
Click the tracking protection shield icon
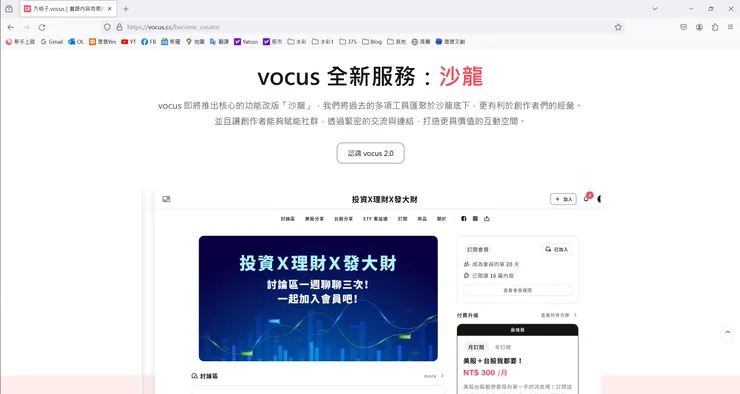pyautogui.click(x=107, y=27)
